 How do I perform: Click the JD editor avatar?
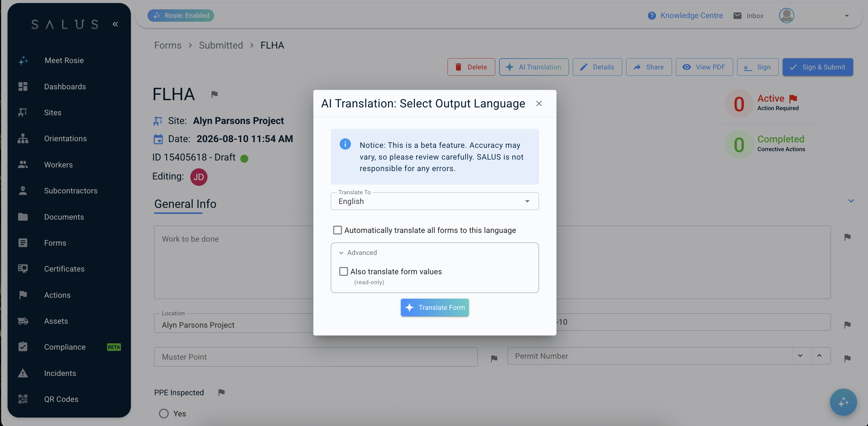(x=199, y=177)
